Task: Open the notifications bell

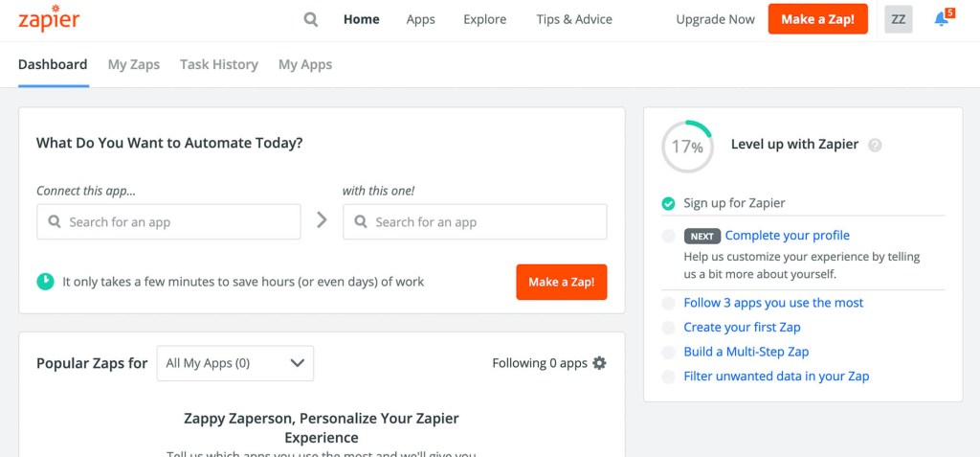Action: coord(942,19)
